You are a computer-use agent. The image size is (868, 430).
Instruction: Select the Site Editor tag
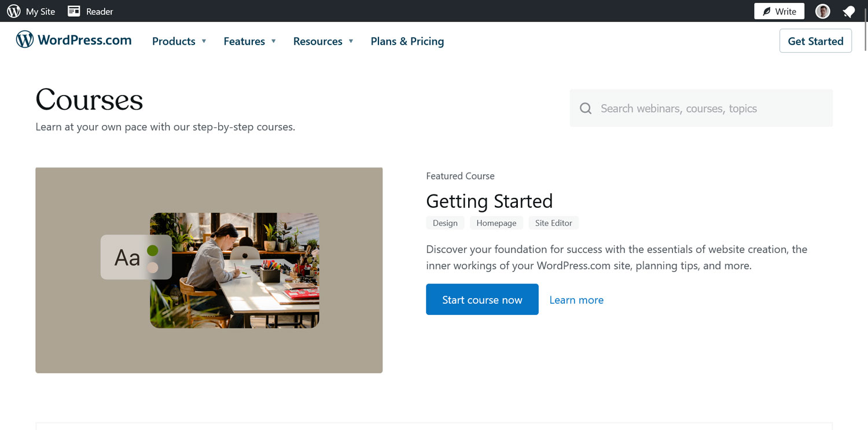pos(553,223)
